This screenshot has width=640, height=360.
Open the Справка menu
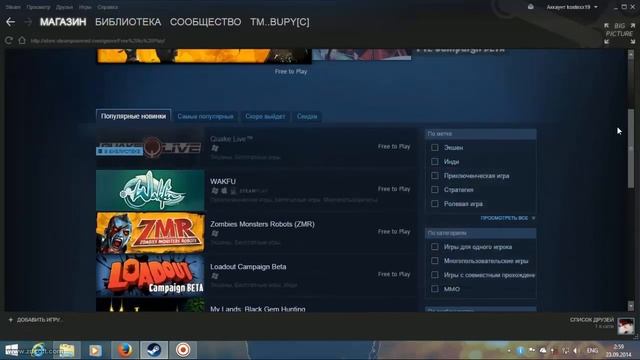tap(108, 7)
